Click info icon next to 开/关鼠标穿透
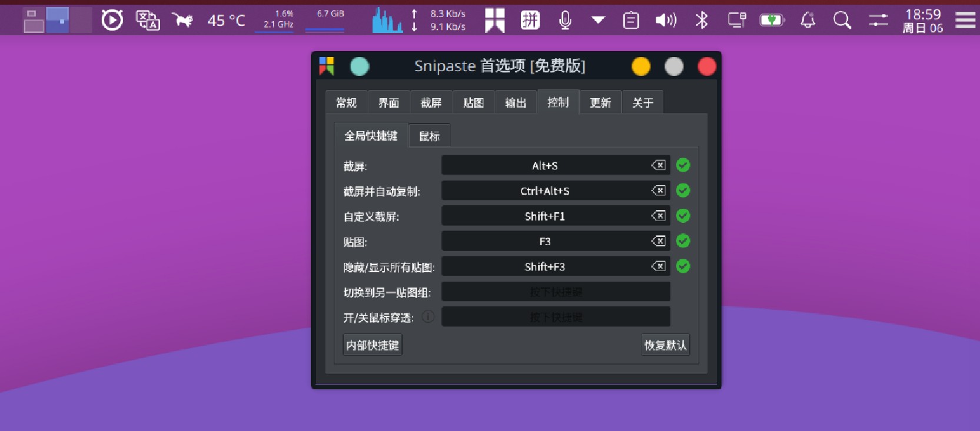 (428, 316)
